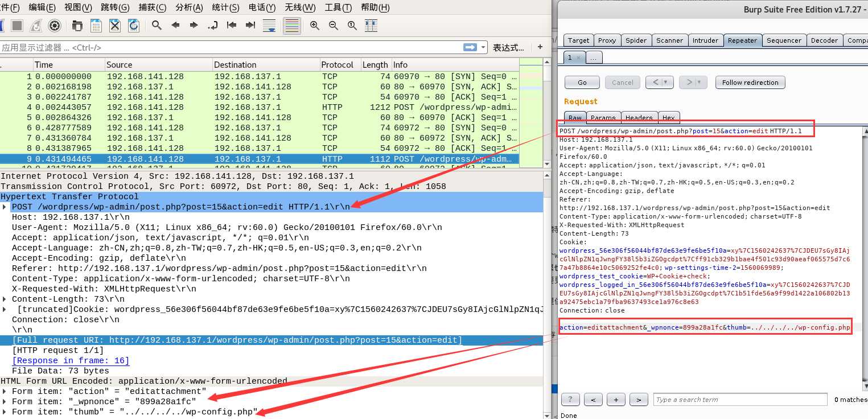Screen dimensions: 868x419
Task: Toggle auto-scroll during live capture
Action: click(x=269, y=26)
